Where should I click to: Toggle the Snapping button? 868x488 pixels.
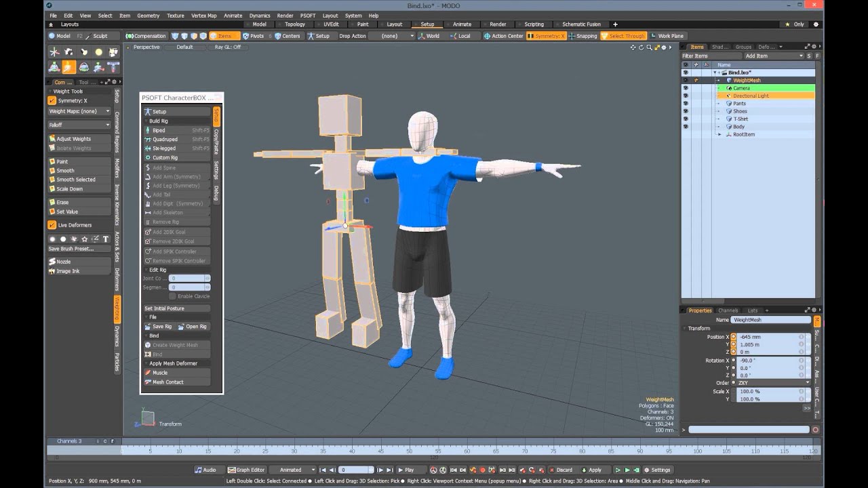pyautogui.click(x=583, y=36)
